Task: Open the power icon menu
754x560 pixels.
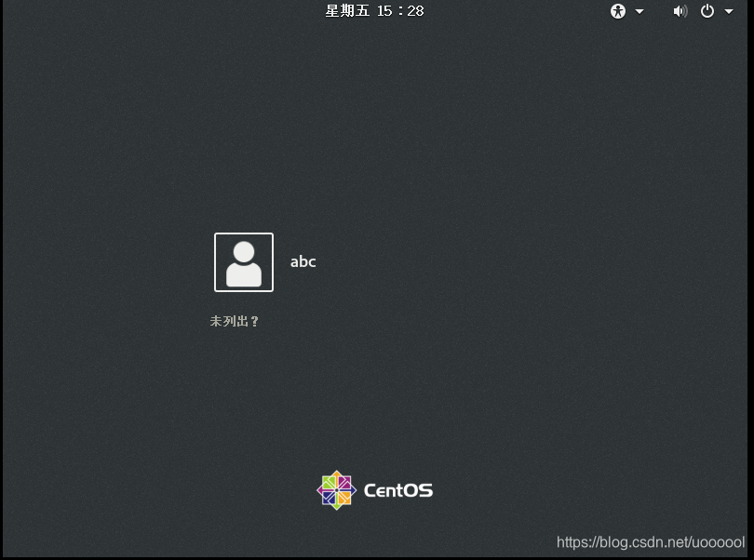Action: pos(707,11)
